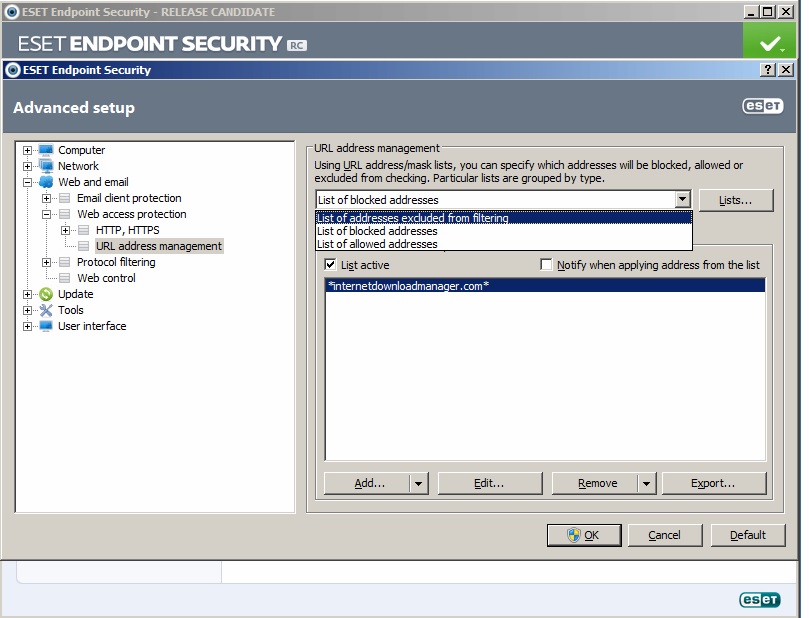
Task: Choose List of allowed addresses option
Action: [x=504, y=244]
